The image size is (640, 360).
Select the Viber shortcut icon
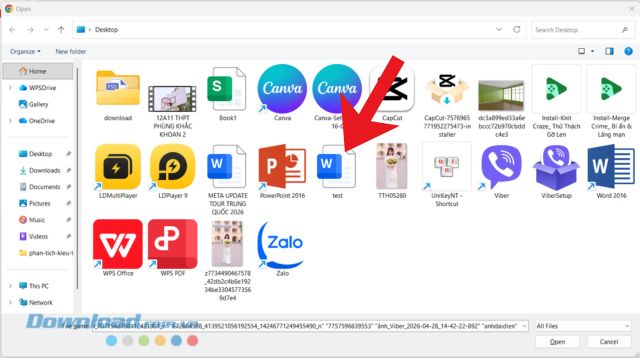[501, 167]
